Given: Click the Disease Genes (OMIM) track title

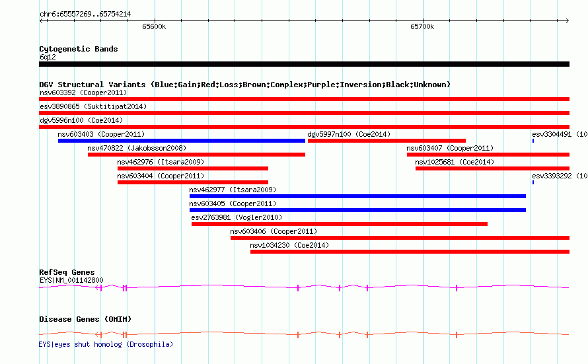Looking at the screenshot, I should [x=85, y=319].
